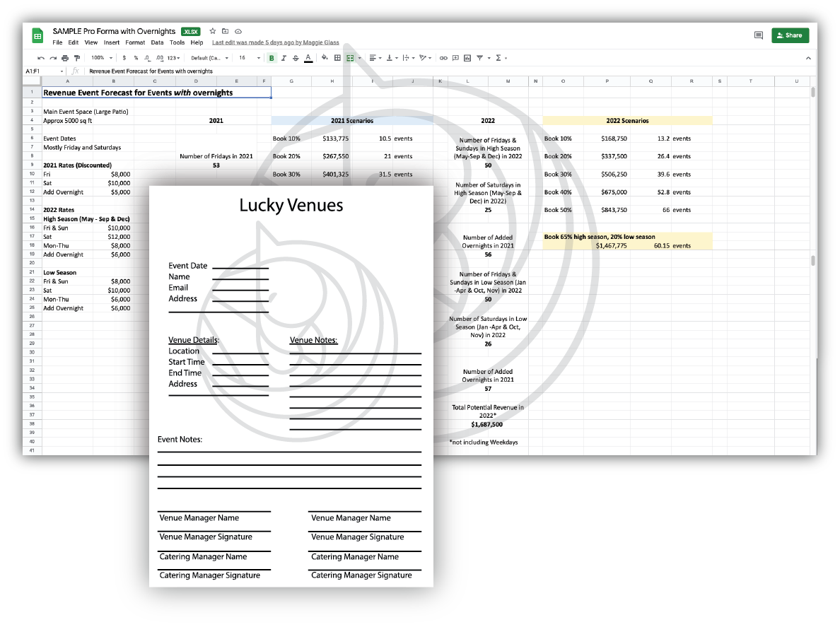Image resolution: width=840 pixels, height=627 pixels.
Task: Decrease decimal places
Action: (x=147, y=58)
